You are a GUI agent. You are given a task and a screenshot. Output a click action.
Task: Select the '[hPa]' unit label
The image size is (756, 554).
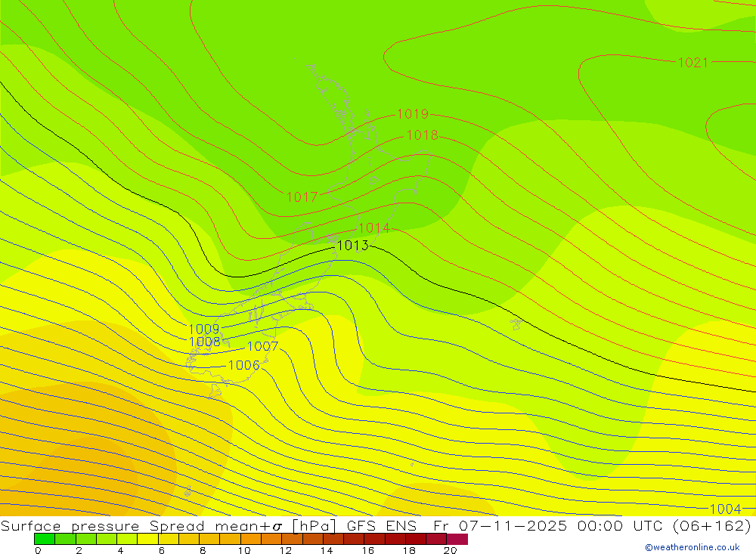point(314,525)
